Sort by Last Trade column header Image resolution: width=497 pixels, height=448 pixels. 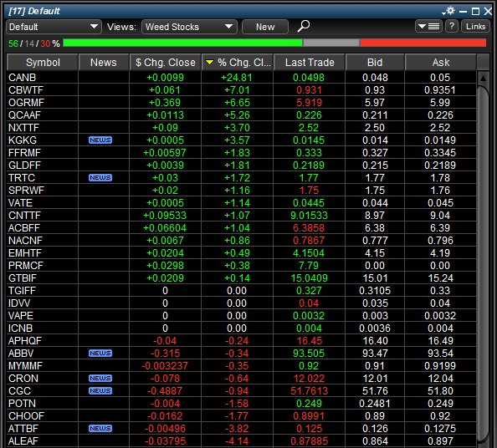point(310,63)
